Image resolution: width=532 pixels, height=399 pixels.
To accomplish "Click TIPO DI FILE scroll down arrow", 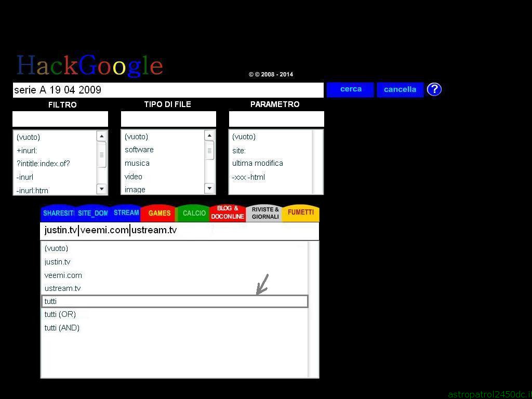I will tap(210, 188).
